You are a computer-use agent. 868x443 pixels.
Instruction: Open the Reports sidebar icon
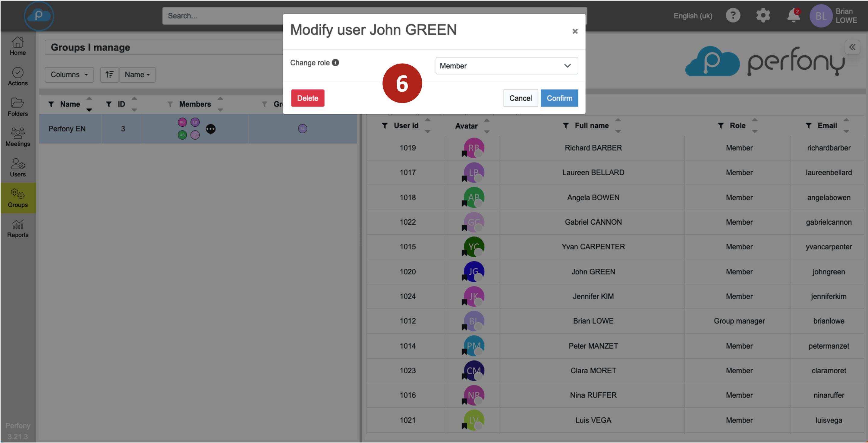pos(17,229)
